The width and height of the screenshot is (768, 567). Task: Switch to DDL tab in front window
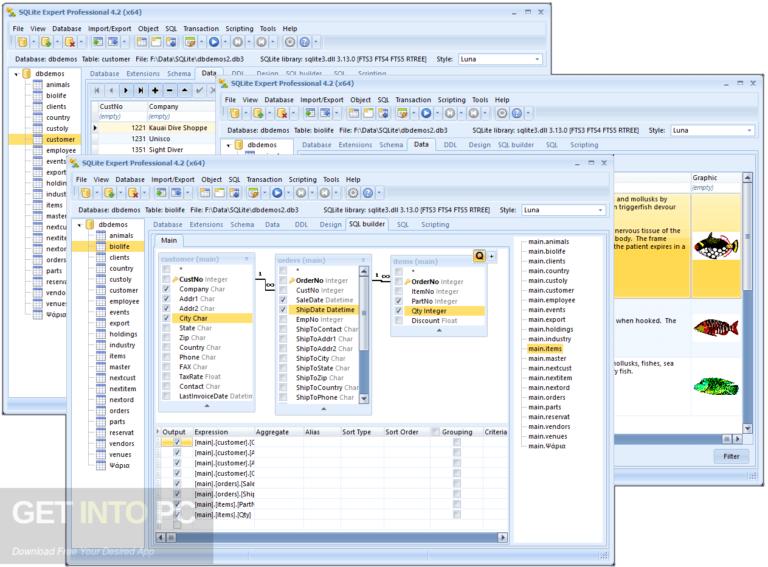(301, 224)
